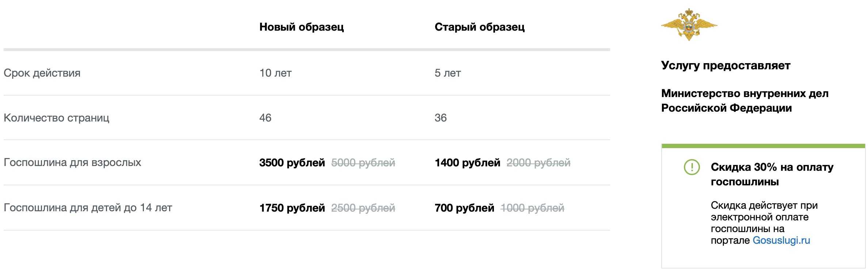This screenshot has width=868, height=270.
Task: Click the "Старый образец" column header
Action: click(479, 27)
